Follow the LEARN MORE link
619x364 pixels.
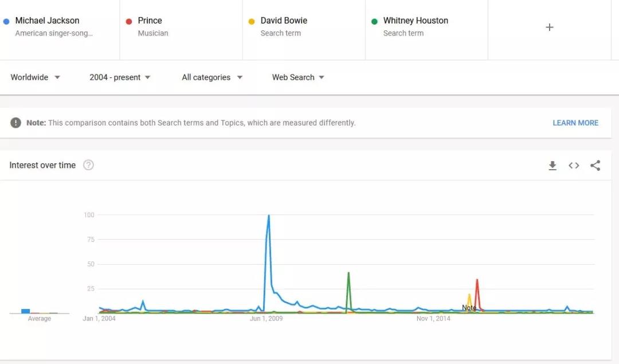575,123
